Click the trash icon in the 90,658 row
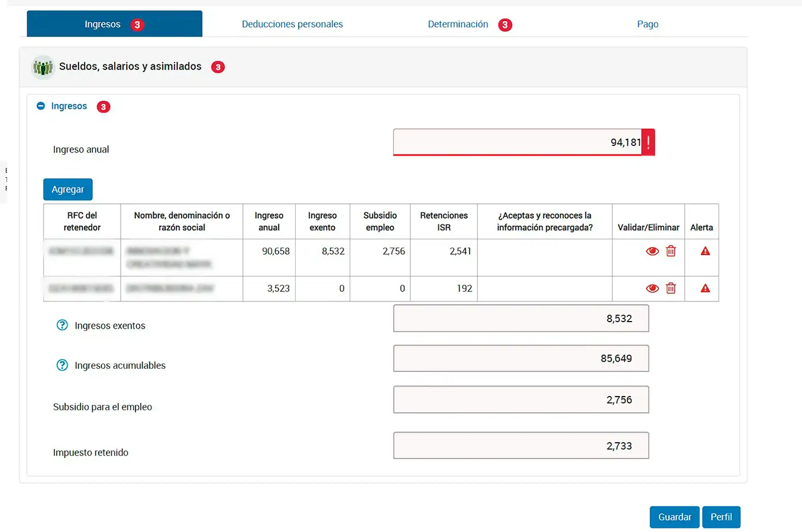 click(x=671, y=251)
